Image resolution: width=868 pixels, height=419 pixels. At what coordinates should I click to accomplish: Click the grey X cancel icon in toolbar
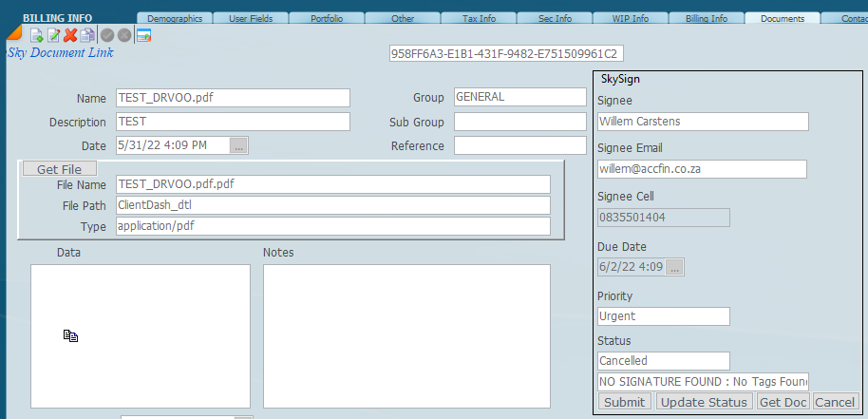coord(123,35)
